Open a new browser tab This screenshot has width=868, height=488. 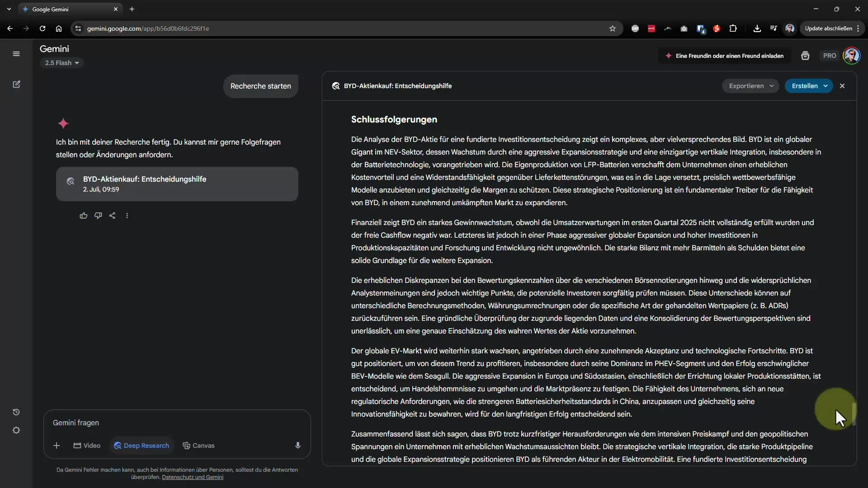point(132,9)
